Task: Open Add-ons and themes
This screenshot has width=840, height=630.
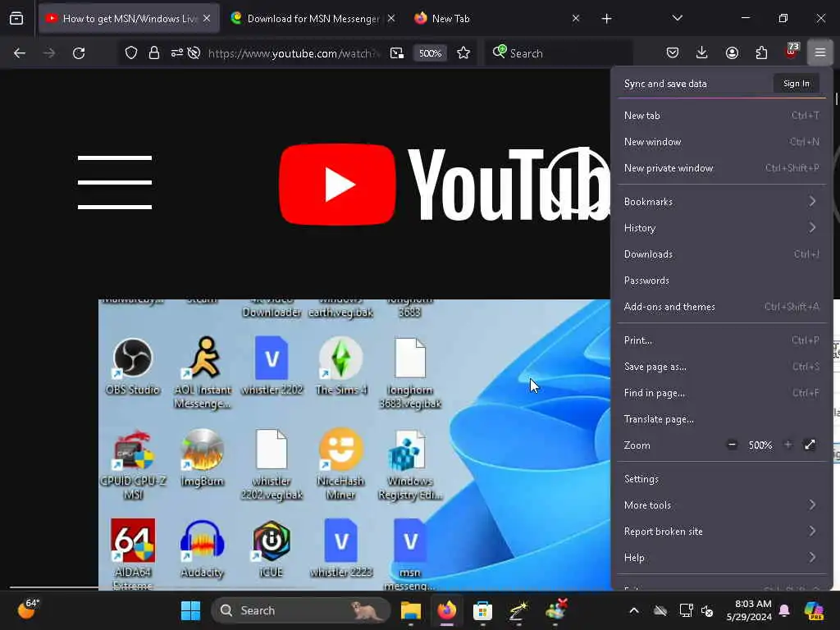Action: tap(722, 307)
